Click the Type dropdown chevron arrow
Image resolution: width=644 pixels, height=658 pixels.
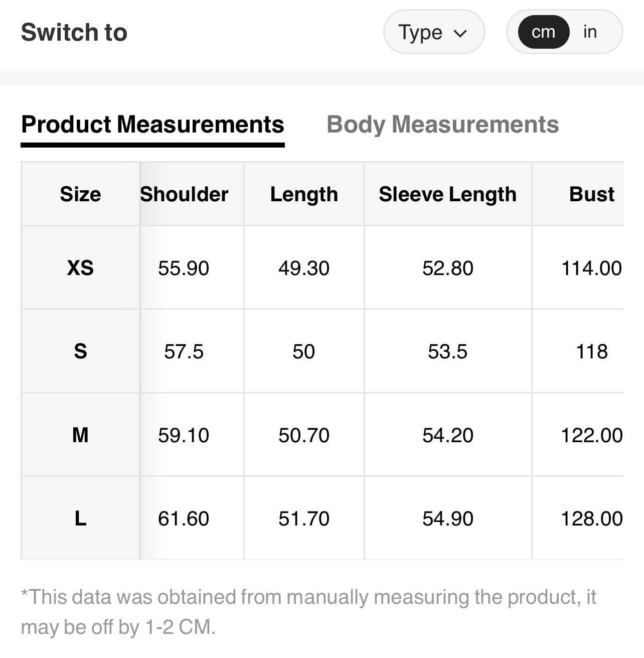coord(460,34)
